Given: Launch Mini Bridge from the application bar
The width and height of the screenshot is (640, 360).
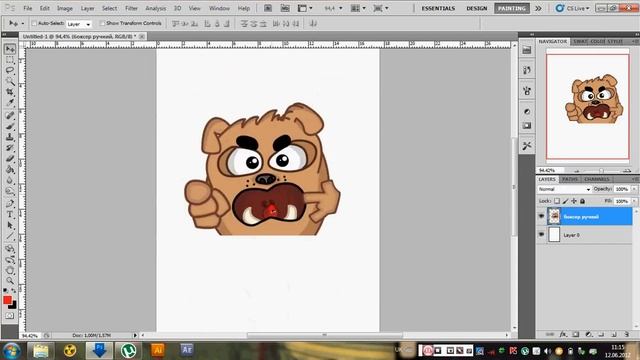Looking at the screenshot, I should tap(285, 8).
